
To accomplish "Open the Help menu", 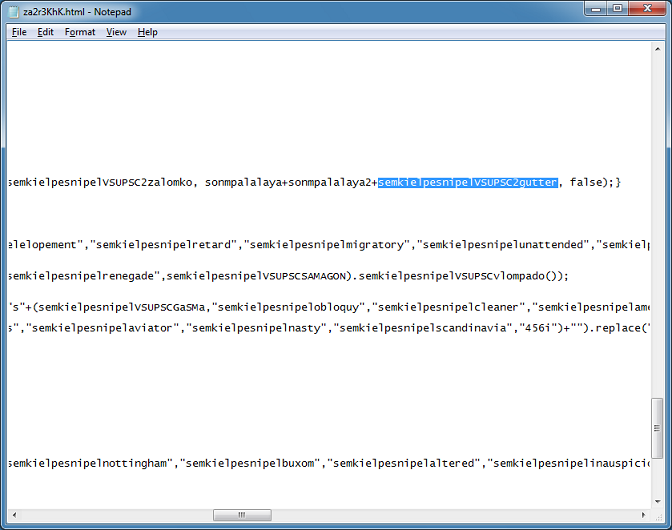I will [x=148, y=32].
